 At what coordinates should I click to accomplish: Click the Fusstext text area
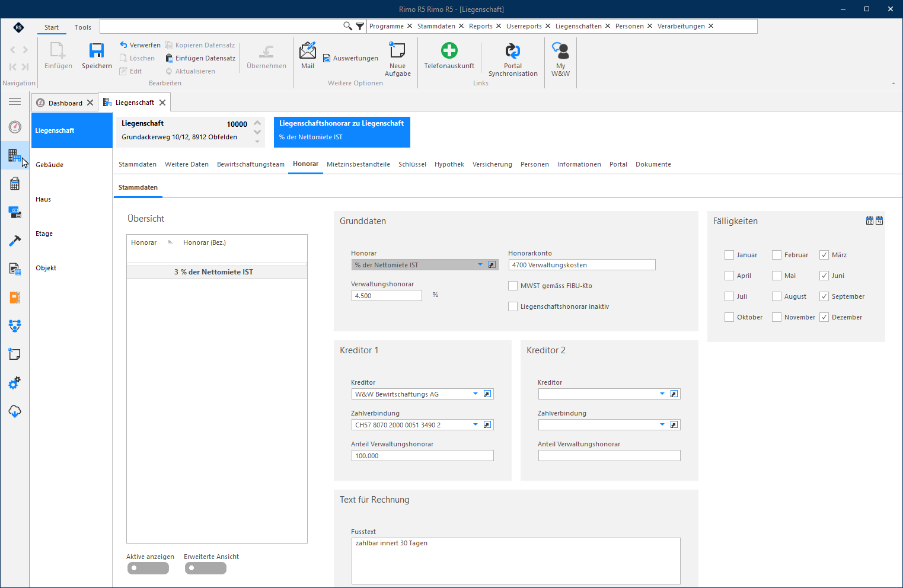516,561
